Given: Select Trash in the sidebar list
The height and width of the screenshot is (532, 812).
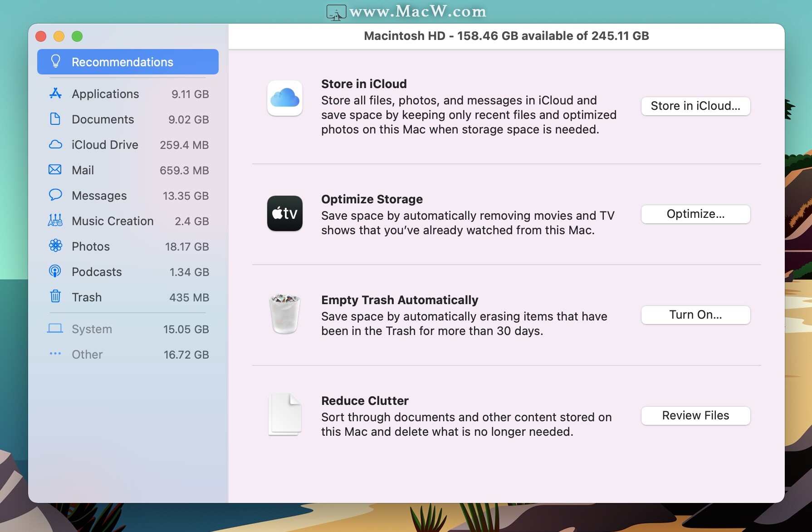Looking at the screenshot, I should click(x=87, y=297).
